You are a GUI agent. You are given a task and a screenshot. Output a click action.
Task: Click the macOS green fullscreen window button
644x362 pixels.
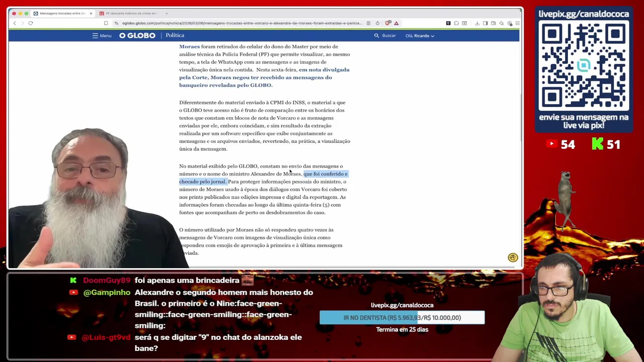(x=26, y=13)
